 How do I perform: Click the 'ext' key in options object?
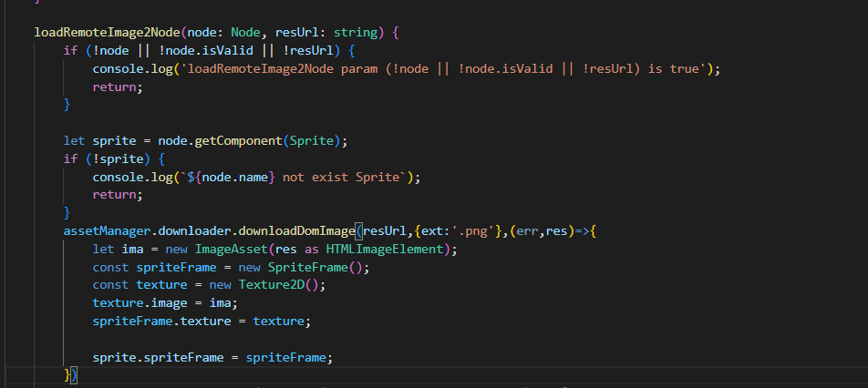tap(432, 231)
